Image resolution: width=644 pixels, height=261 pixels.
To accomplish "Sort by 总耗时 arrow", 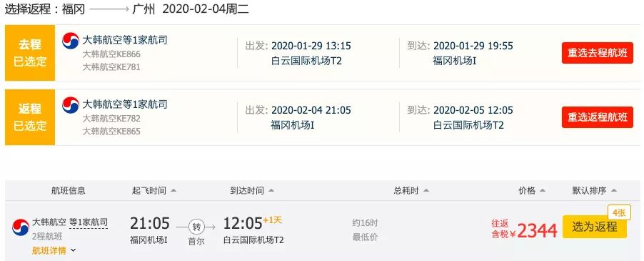I will coord(426,191).
